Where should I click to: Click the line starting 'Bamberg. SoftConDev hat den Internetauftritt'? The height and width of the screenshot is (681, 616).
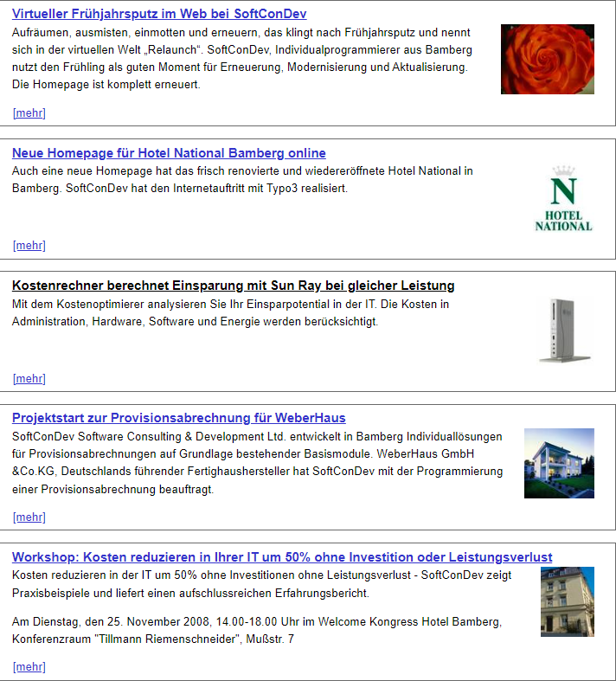[x=180, y=189]
